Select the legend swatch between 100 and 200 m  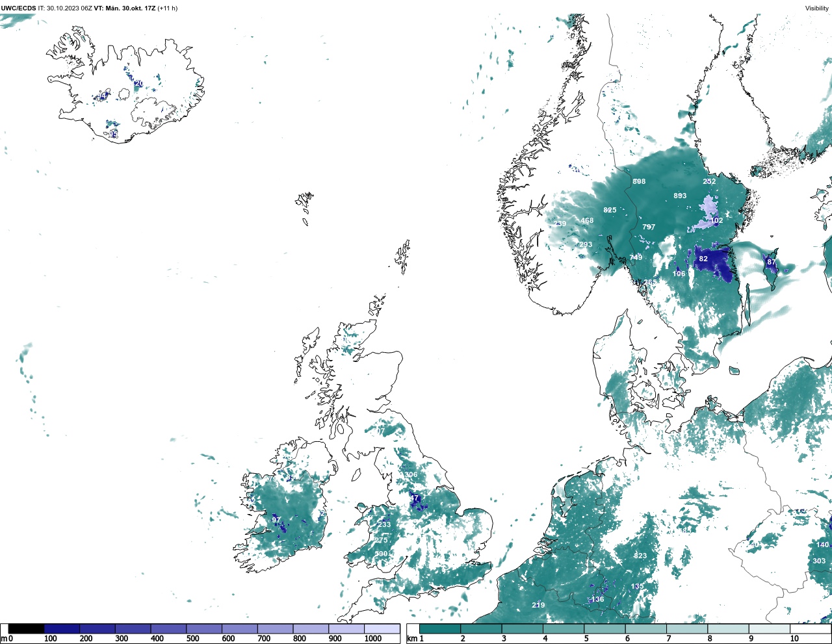tap(62, 629)
